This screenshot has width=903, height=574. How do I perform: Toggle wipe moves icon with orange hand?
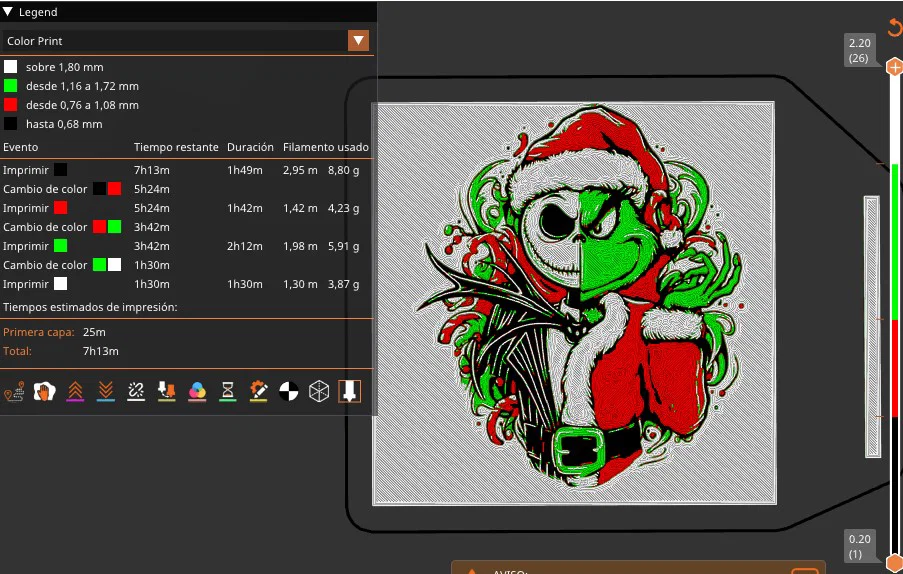44,391
